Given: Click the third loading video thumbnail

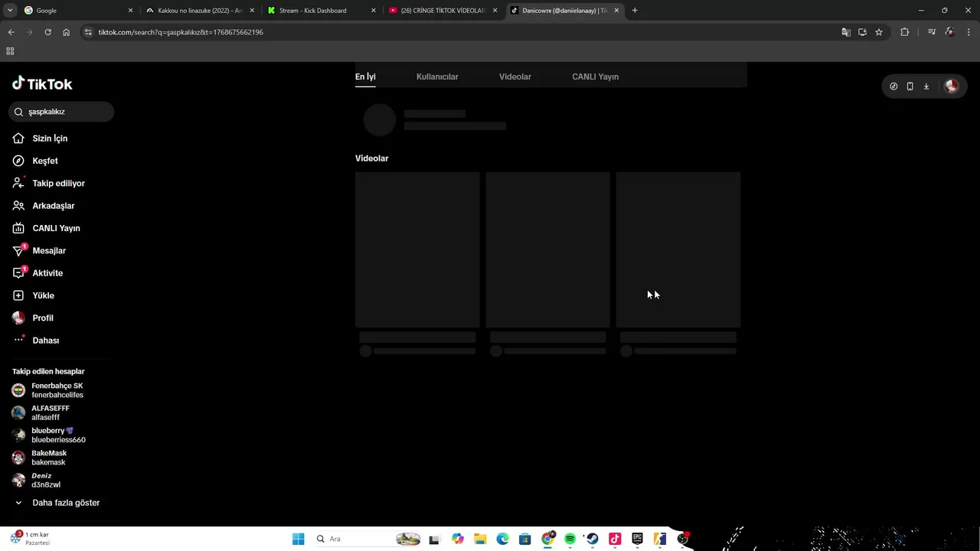Looking at the screenshot, I should pyautogui.click(x=678, y=249).
